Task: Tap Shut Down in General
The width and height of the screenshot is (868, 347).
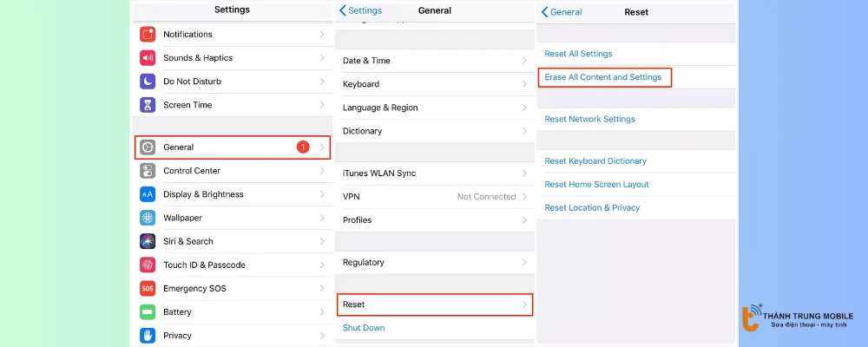Action: coord(364,328)
